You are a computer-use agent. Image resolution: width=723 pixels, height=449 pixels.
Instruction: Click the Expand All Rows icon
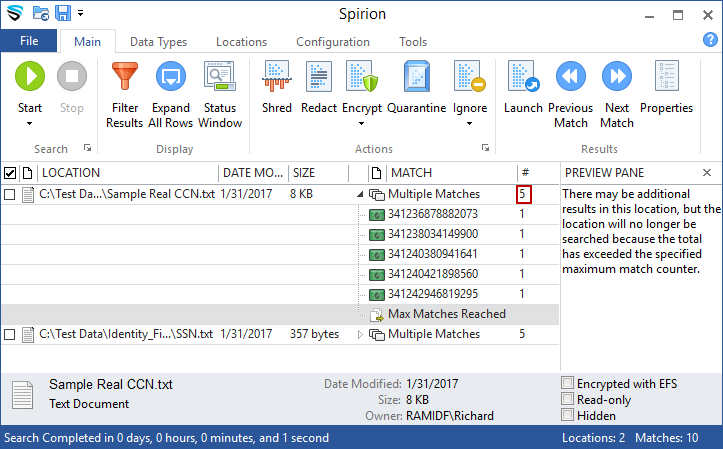(170, 78)
